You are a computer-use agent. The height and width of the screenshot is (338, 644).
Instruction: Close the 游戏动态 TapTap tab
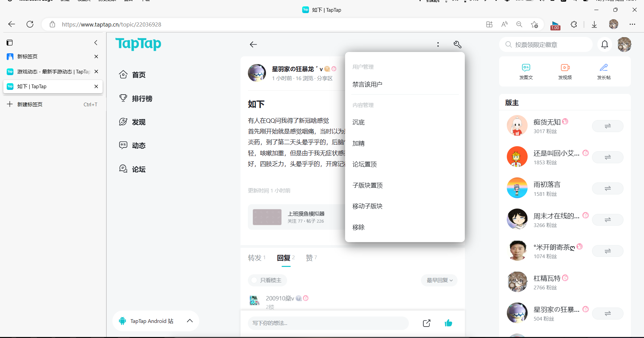(96, 71)
